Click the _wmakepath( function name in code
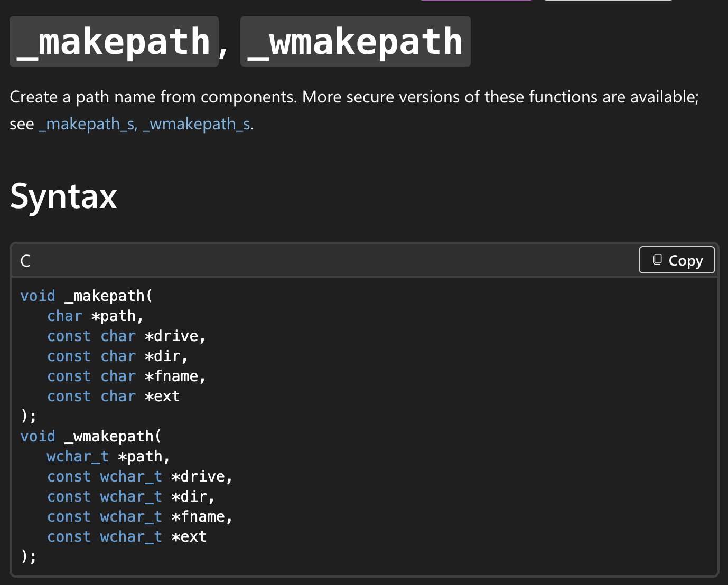The height and width of the screenshot is (585, 728). pyautogui.click(x=113, y=436)
